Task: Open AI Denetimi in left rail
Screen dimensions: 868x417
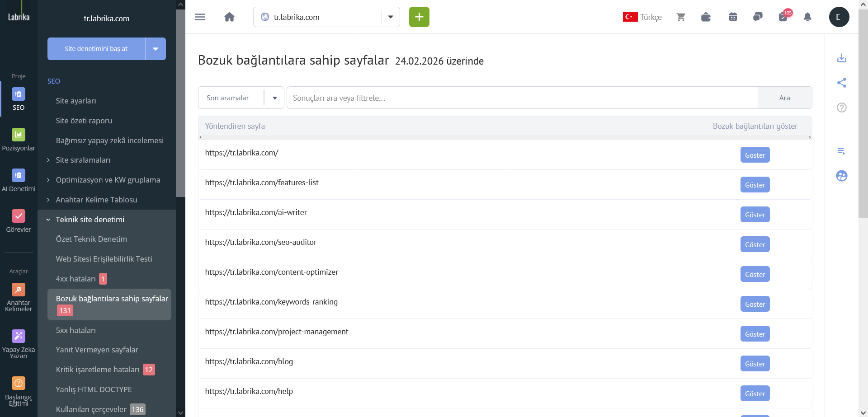Action: [x=19, y=180]
